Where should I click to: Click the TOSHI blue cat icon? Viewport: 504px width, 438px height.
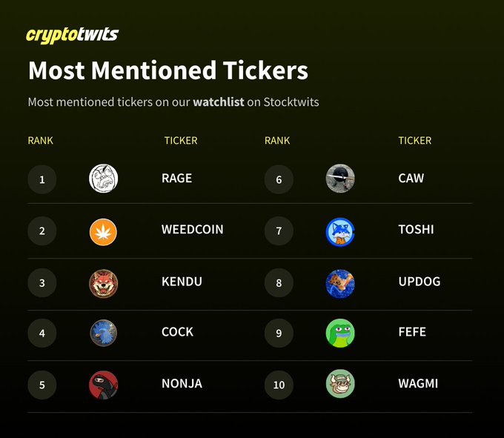[340, 231]
